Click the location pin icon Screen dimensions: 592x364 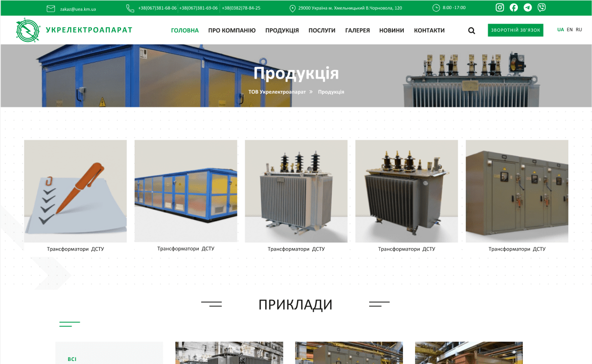pos(292,8)
